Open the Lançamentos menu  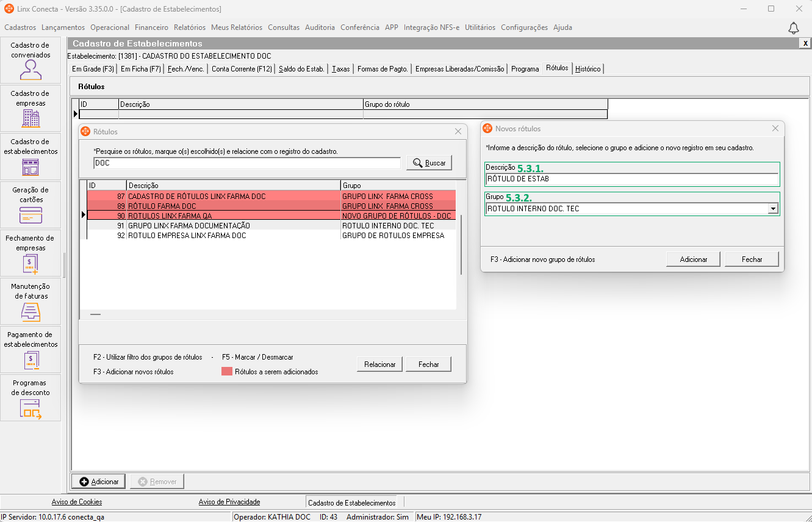coord(63,27)
